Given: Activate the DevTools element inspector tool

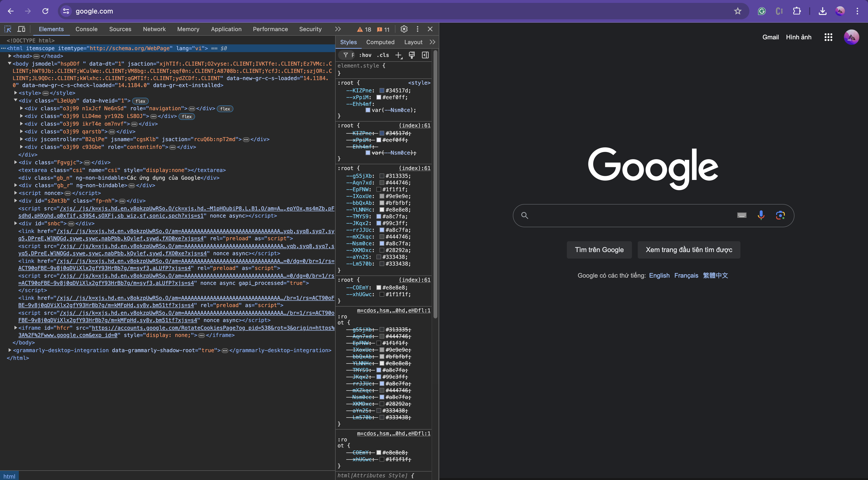Looking at the screenshot, I should pyautogui.click(x=8, y=29).
